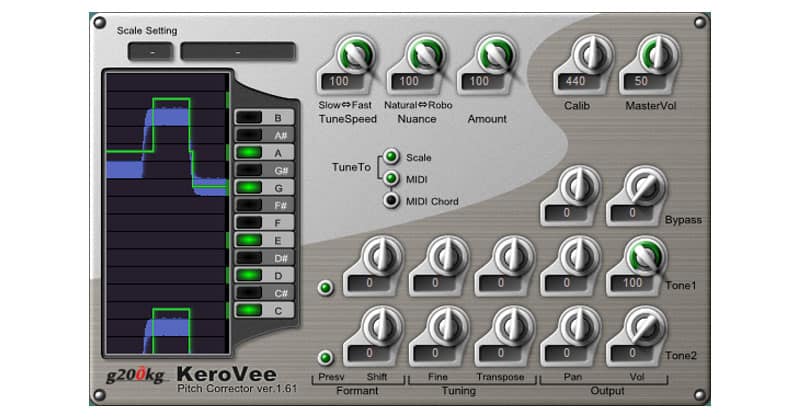Click the Amount knob

(496, 54)
